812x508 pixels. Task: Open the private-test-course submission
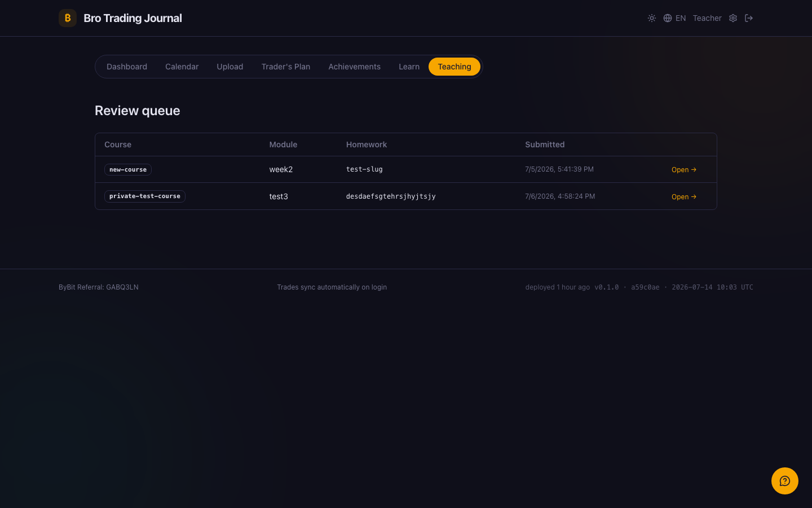point(684,196)
